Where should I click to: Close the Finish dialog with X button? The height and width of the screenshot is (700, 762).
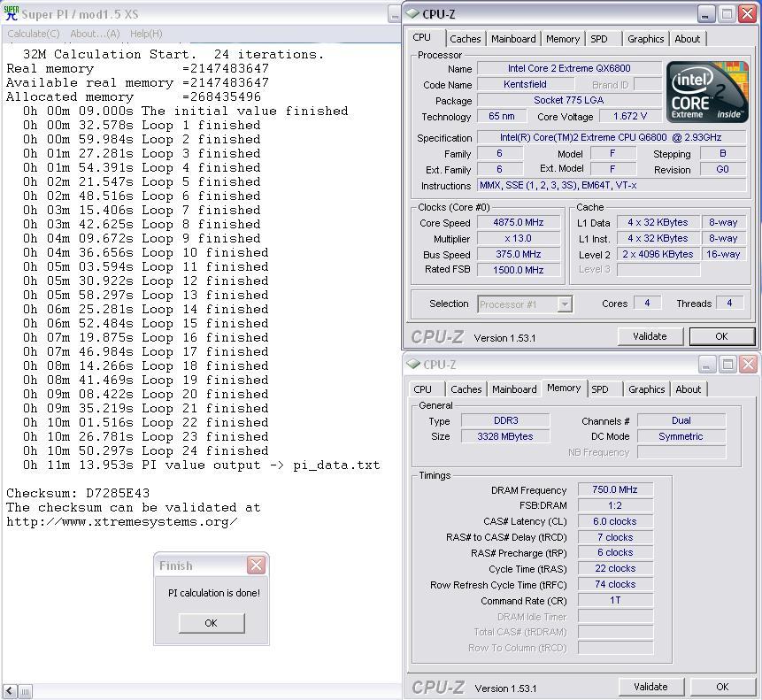(256, 565)
